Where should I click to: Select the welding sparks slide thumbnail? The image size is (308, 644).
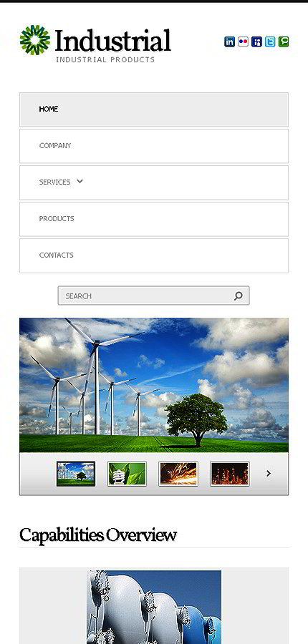point(178,474)
